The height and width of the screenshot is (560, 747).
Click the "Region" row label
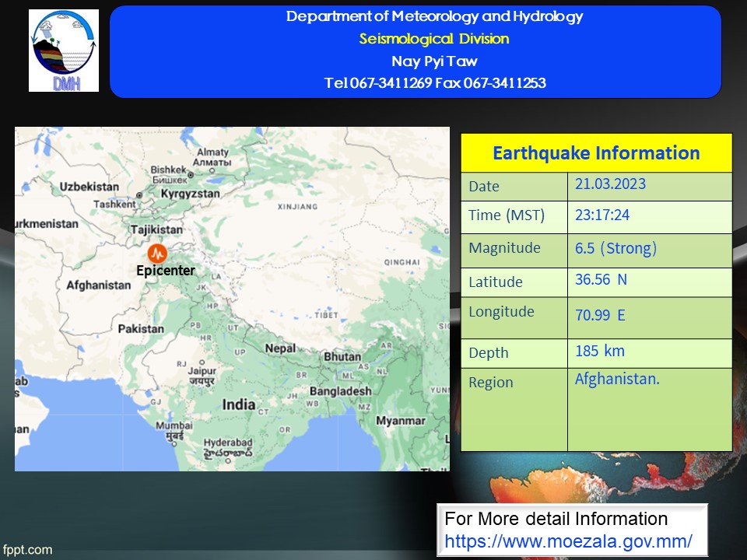[x=491, y=383]
